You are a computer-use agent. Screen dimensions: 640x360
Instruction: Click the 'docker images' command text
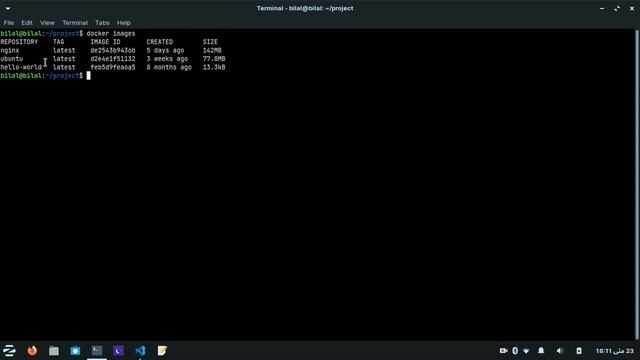tap(111, 33)
